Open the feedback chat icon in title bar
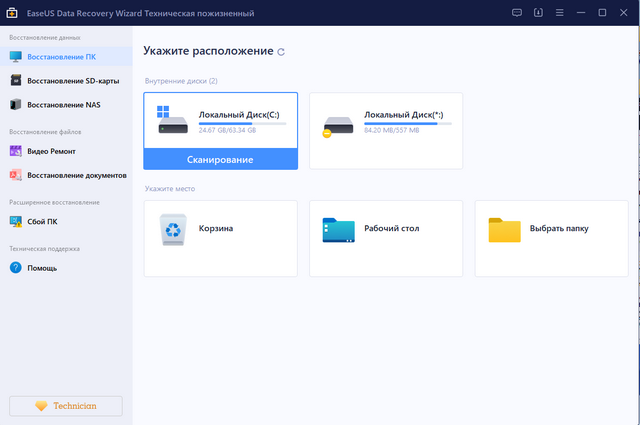The width and height of the screenshot is (640, 425). [x=516, y=12]
